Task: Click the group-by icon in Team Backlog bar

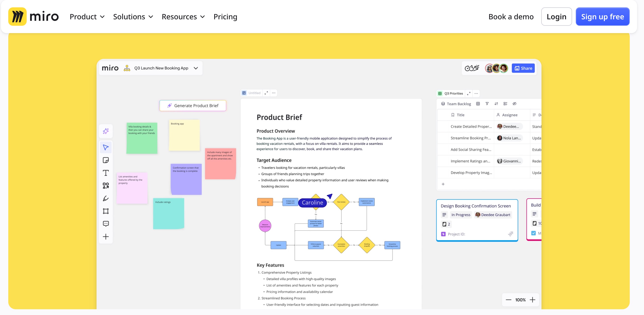Action: pyautogui.click(x=505, y=103)
